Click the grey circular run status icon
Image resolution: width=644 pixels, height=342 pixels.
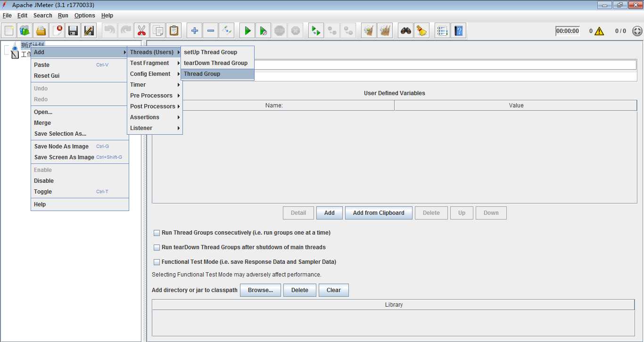coord(637,31)
